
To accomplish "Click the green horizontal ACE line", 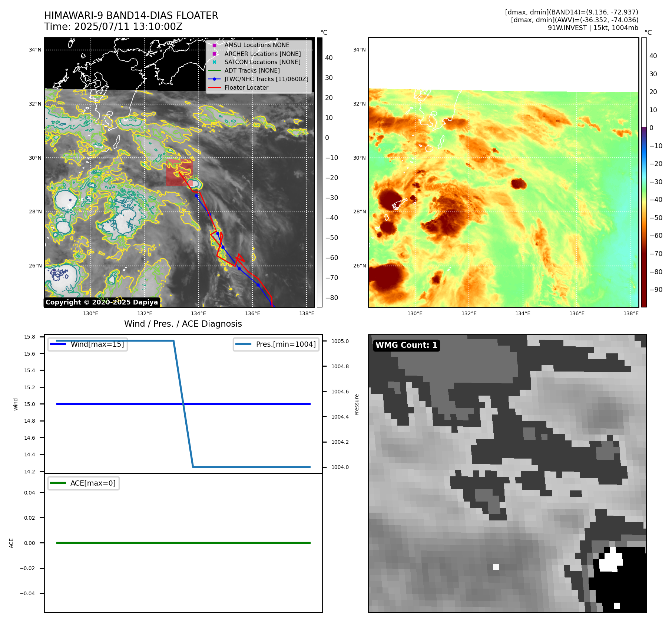I will click(x=183, y=543).
